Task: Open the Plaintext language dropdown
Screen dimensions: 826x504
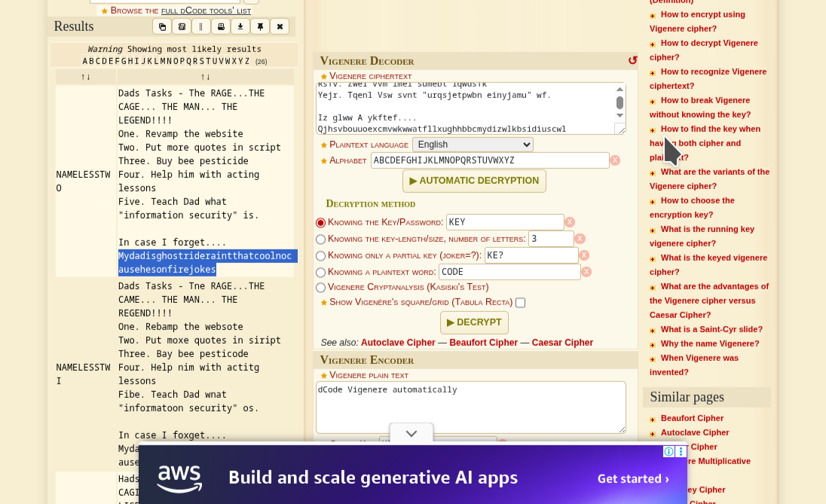Action: [x=473, y=145]
